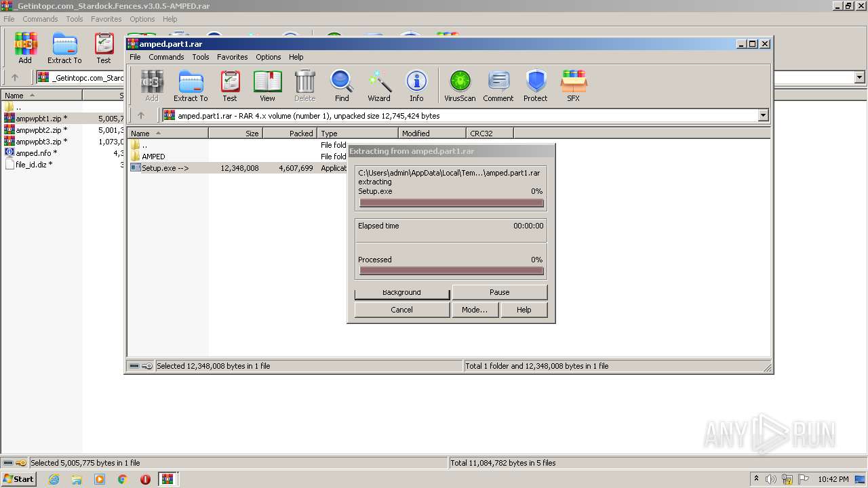Click volume speaker icon in system tray
The image size is (868, 488).
coord(771,479)
